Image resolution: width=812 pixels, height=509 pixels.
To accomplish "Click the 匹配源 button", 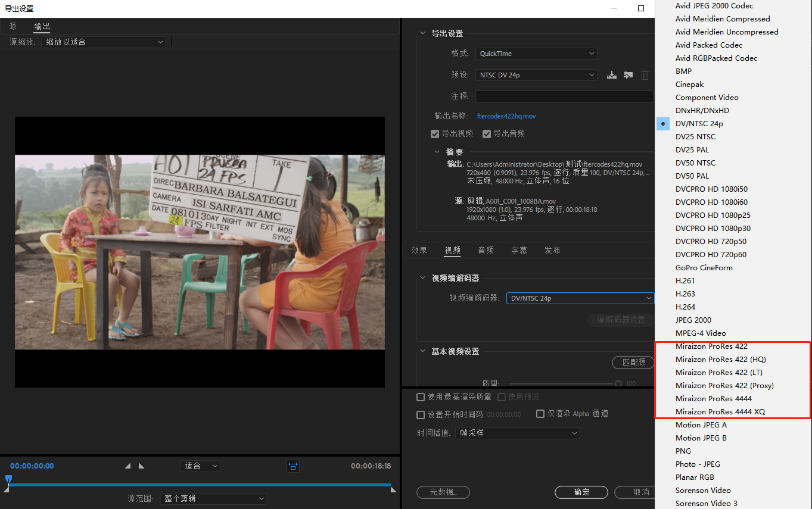I will pyautogui.click(x=633, y=362).
